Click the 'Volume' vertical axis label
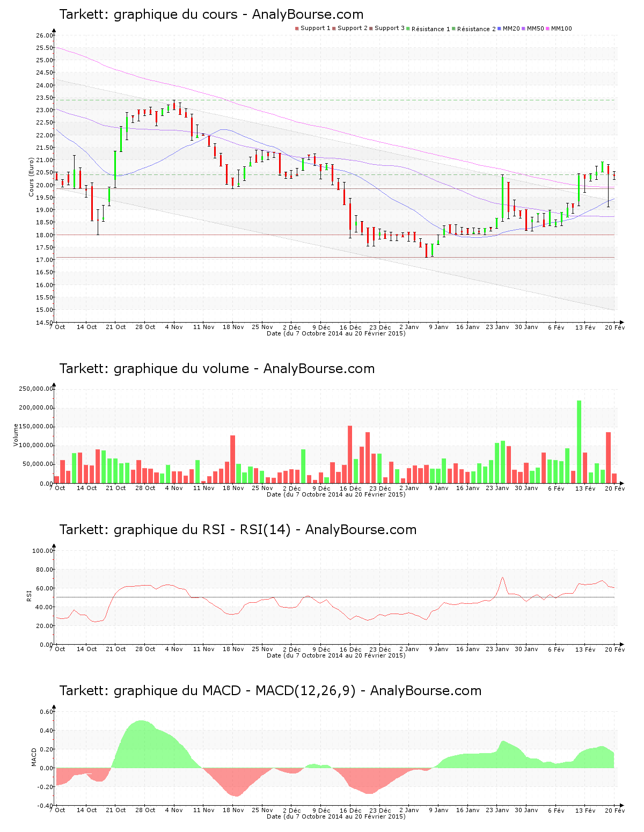 click(16, 435)
